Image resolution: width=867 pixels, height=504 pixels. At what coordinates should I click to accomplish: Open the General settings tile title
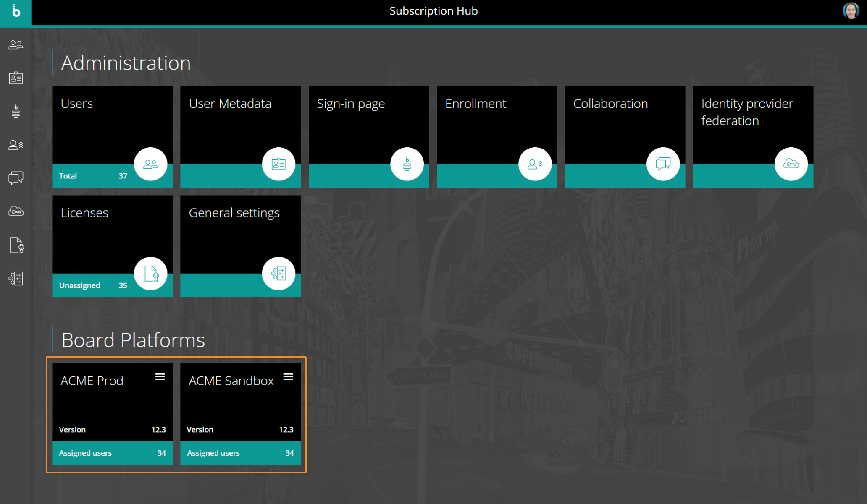click(234, 213)
